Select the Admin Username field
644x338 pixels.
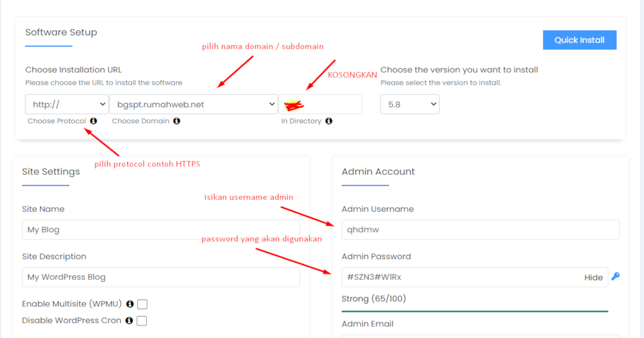click(x=480, y=230)
